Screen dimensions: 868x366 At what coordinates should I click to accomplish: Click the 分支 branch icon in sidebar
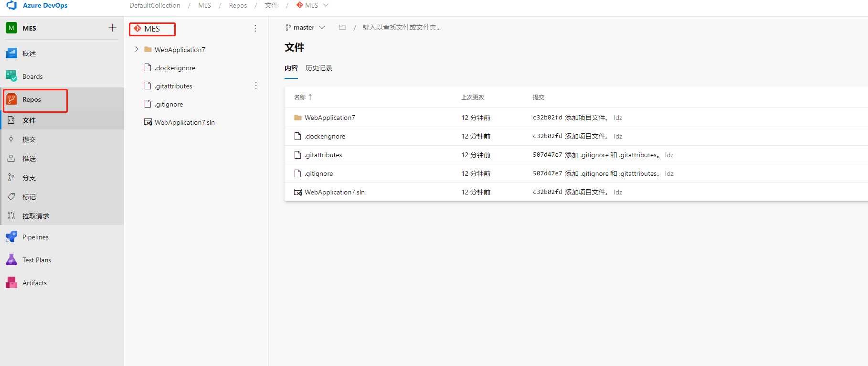click(x=11, y=178)
